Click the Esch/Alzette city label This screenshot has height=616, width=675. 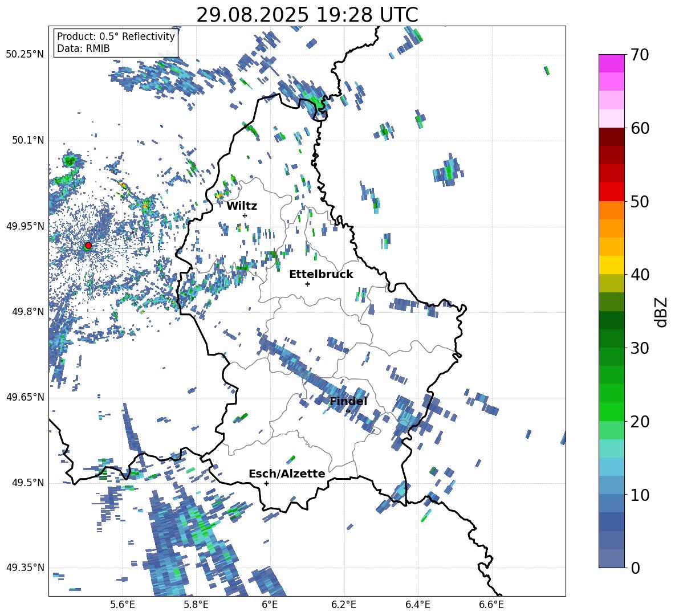(x=287, y=474)
